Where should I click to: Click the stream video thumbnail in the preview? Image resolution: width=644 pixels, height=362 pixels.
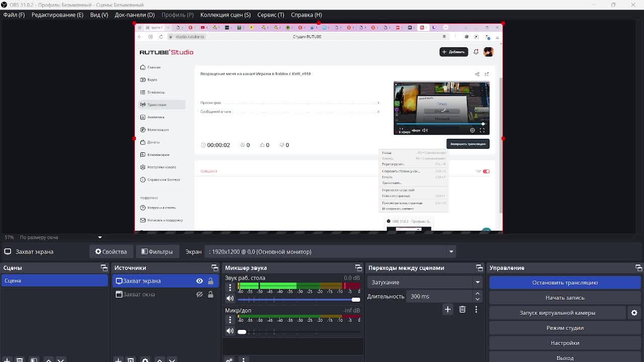click(x=441, y=108)
